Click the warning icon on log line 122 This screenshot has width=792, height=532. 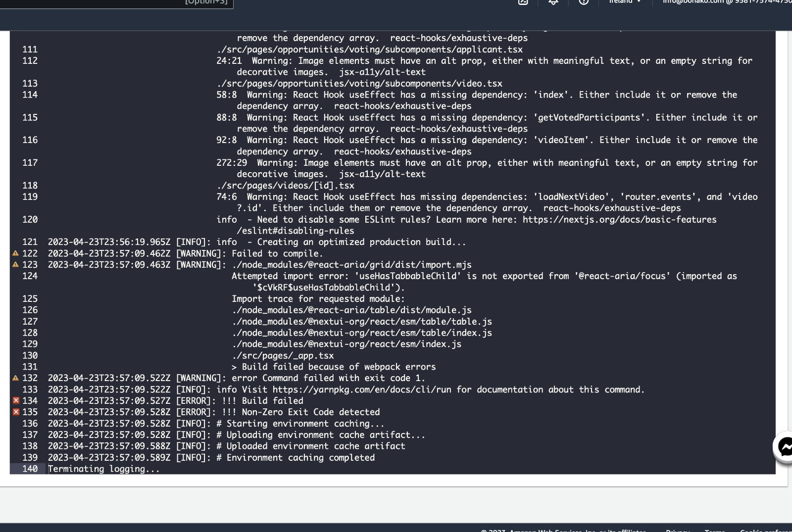[15, 253]
